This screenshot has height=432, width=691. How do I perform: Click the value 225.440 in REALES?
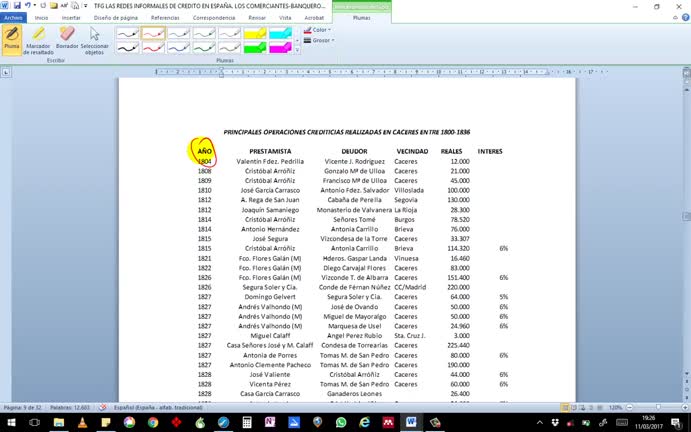pos(458,346)
